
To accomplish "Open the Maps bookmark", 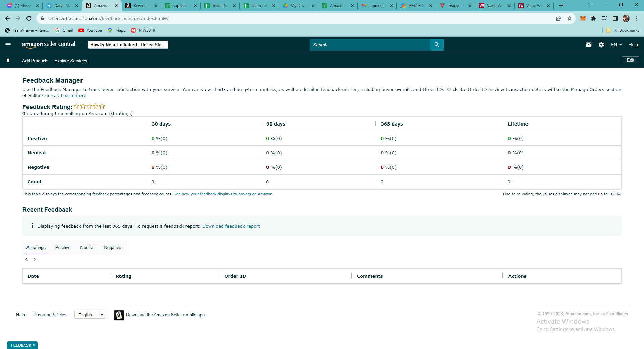I will coord(116,30).
